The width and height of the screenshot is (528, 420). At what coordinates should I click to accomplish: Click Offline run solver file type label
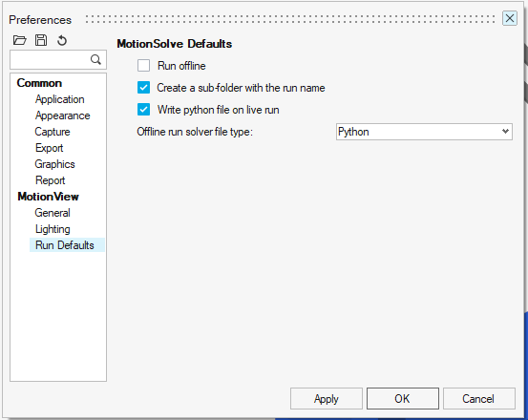(x=195, y=132)
